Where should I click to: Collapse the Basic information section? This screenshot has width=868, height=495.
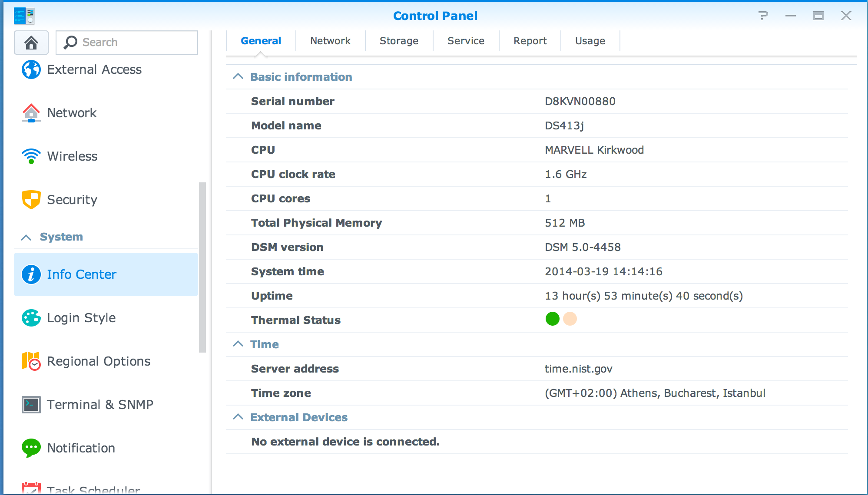pyautogui.click(x=238, y=77)
